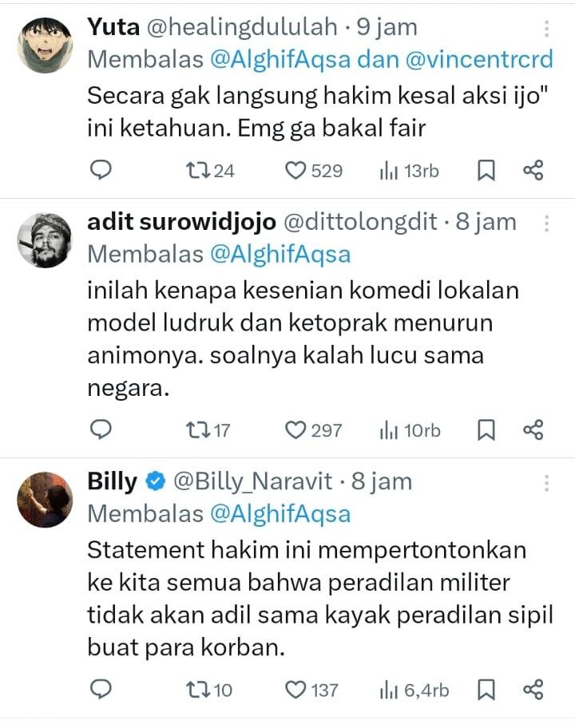Viewport: 575px width, 728px height.
Task: Open more options for Billy's tweet
Action: click(547, 483)
